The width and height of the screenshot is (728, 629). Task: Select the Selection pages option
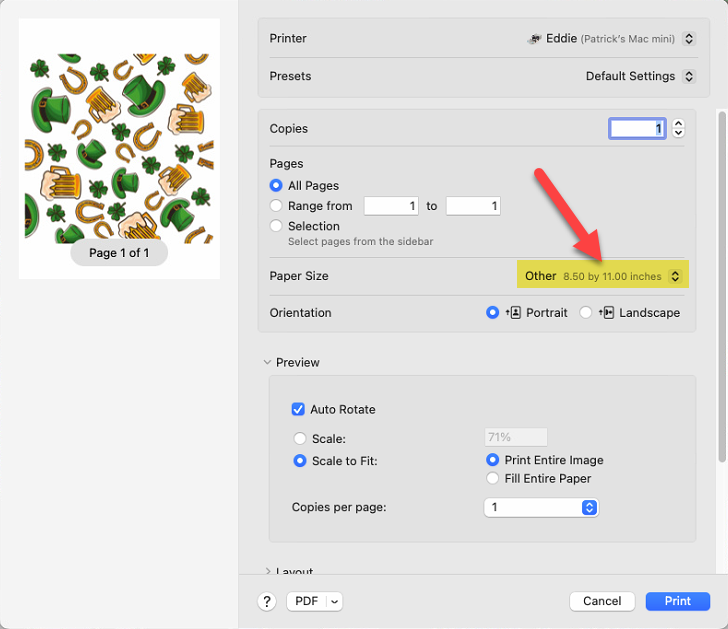277,226
